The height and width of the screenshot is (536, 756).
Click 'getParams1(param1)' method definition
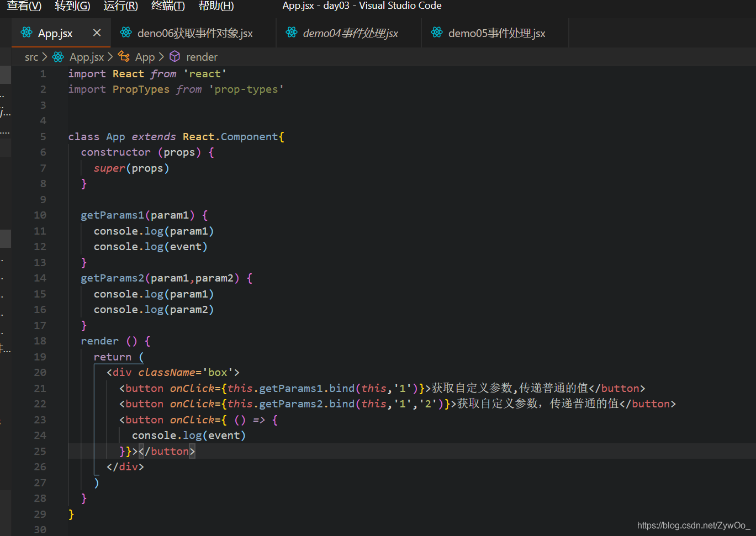click(x=138, y=215)
